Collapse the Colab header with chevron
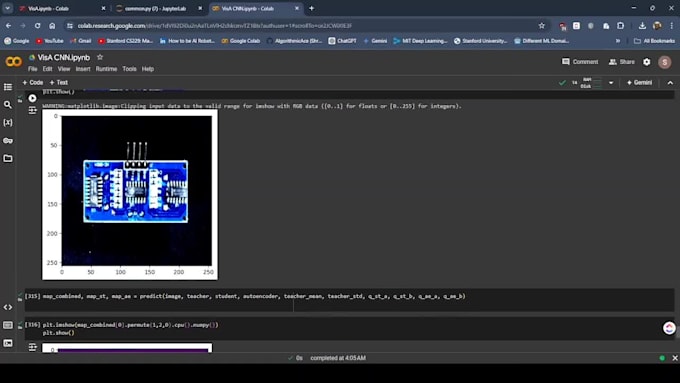The height and width of the screenshot is (383, 680). [670, 83]
